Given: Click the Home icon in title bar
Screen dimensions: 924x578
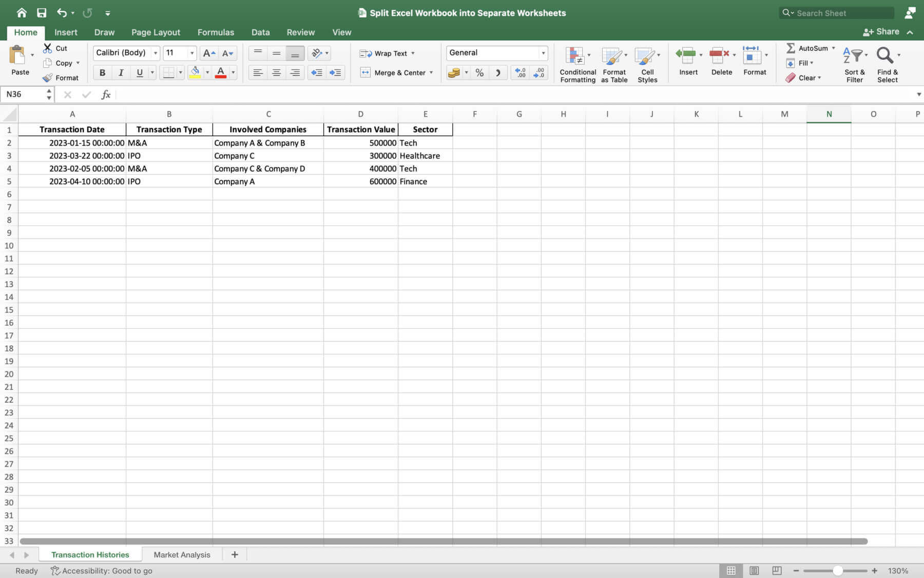Looking at the screenshot, I should click(x=22, y=13).
